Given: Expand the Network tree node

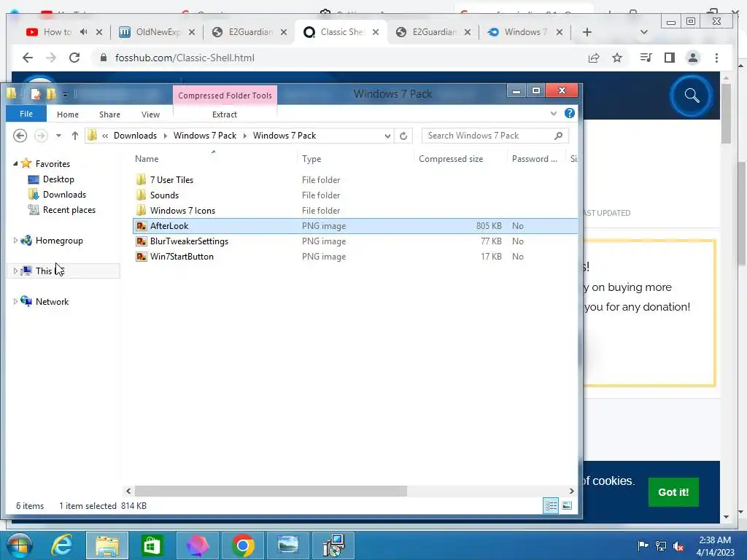Looking at the screenshot, I should click(15, 301).
